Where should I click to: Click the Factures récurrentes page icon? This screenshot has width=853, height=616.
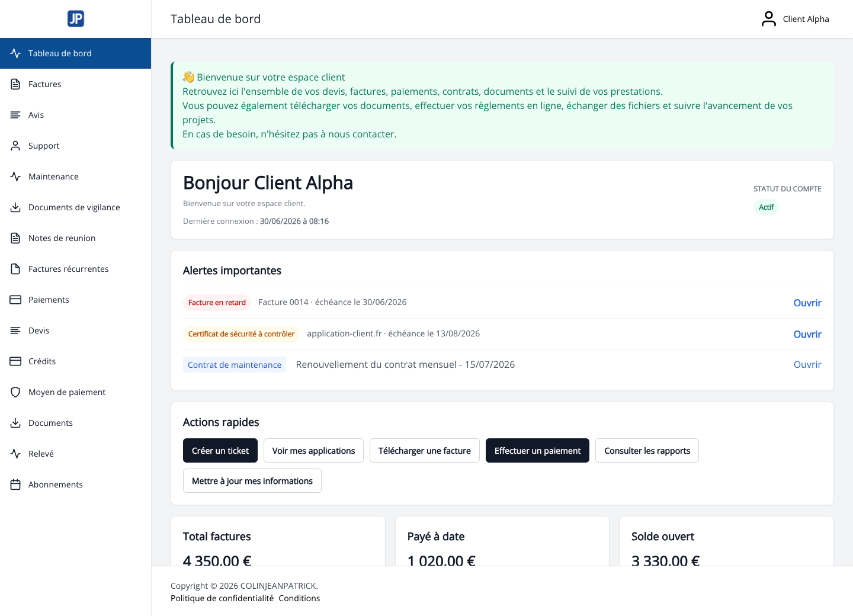[x=15, y=269]
